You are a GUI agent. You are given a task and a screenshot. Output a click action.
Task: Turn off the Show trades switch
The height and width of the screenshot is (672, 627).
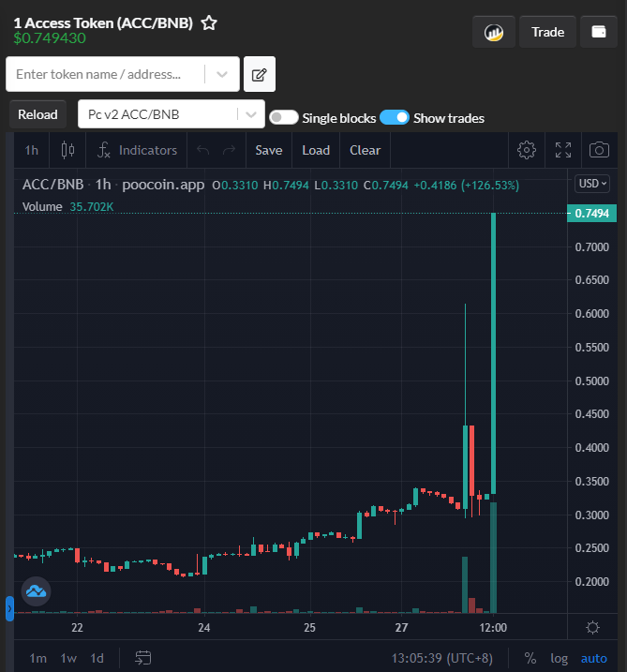395,117
